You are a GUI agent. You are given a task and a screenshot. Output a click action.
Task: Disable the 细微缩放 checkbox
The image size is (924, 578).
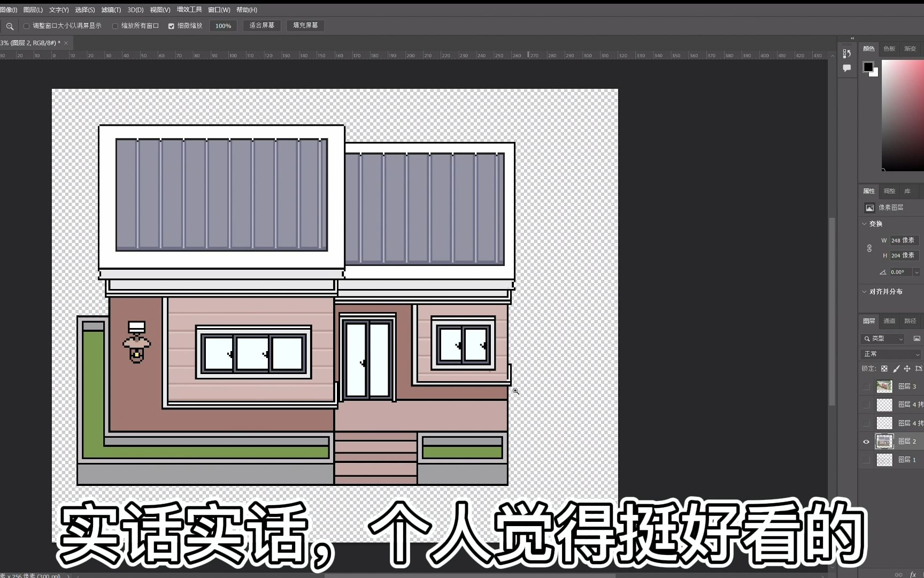click(x=172, y=25)
